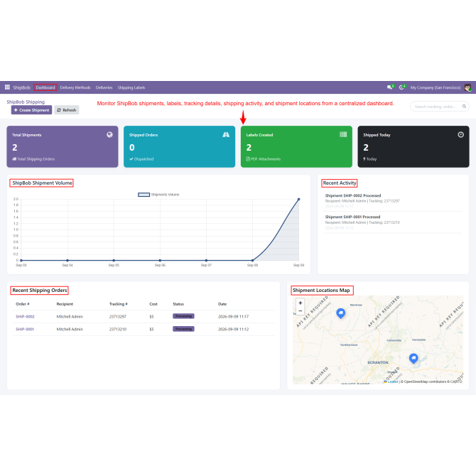Click the Date column header
Viewport: 476px width, 476px height.
point(222,304)
